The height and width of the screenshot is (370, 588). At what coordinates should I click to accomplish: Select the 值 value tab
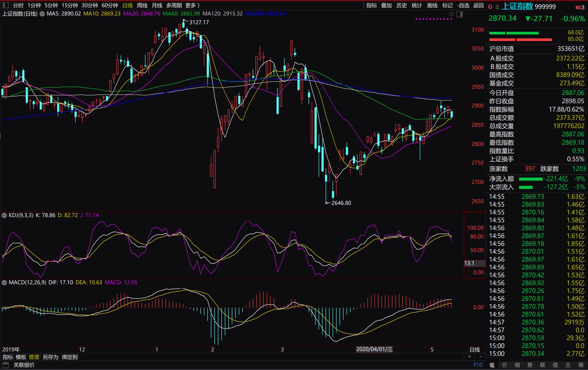click(x=555, y=365)
